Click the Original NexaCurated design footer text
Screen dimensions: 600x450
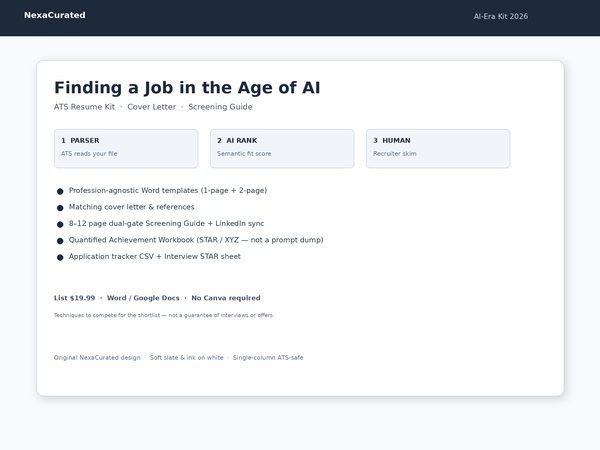(97, 358)
